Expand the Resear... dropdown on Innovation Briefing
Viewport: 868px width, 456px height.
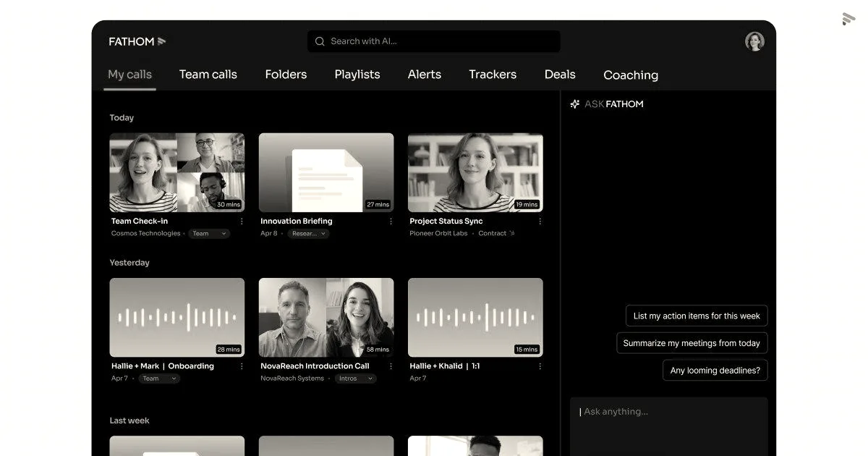point(309,234)
